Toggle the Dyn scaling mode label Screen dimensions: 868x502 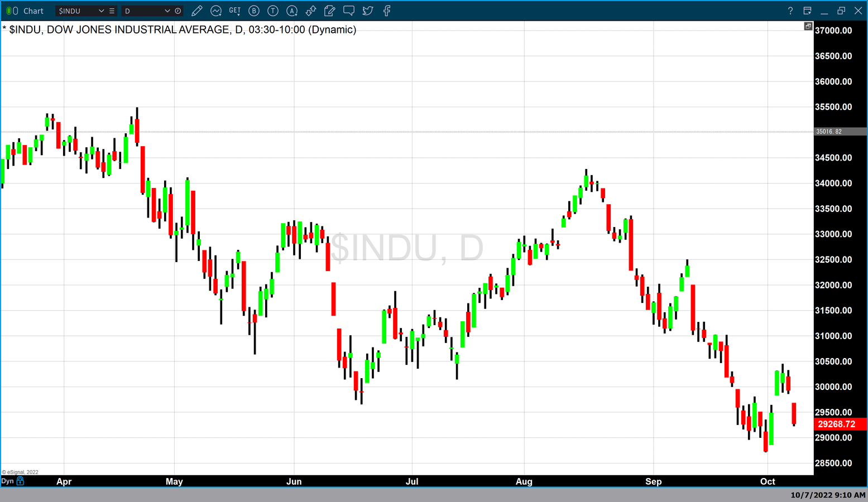coord(7,481)
